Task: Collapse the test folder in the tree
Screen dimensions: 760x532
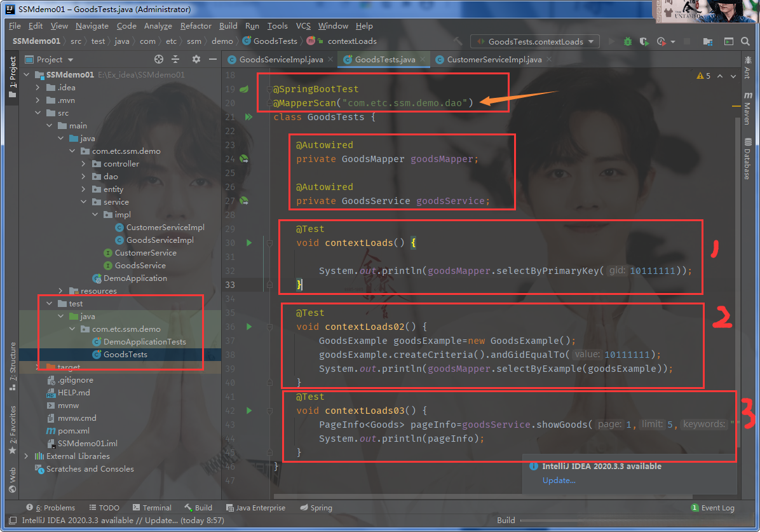Action: click(50, 304)
